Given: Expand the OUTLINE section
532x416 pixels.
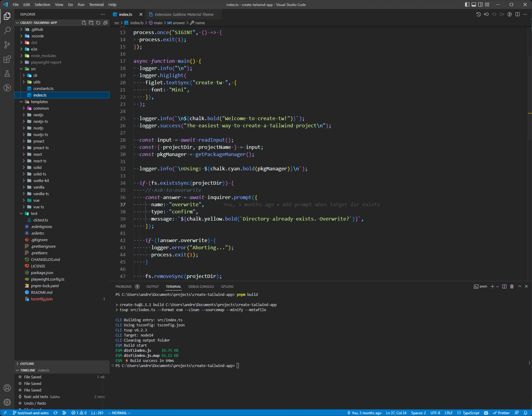Looking at the screenshot, I should (27, 363).
